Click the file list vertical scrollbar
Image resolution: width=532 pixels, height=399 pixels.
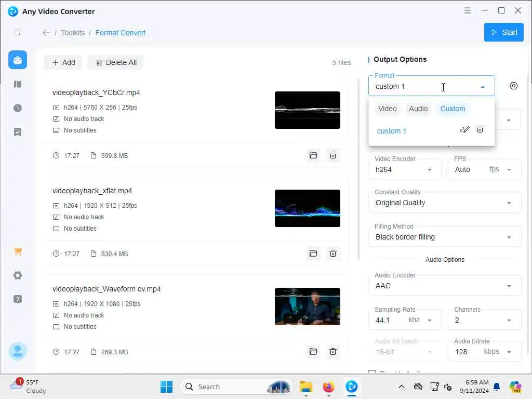tap(358, 170)
